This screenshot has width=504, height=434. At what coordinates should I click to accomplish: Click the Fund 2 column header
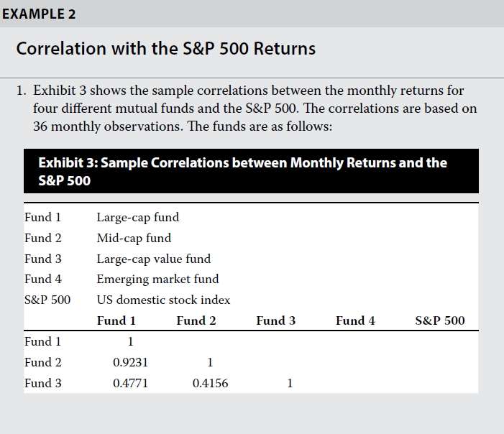[196, 320]
